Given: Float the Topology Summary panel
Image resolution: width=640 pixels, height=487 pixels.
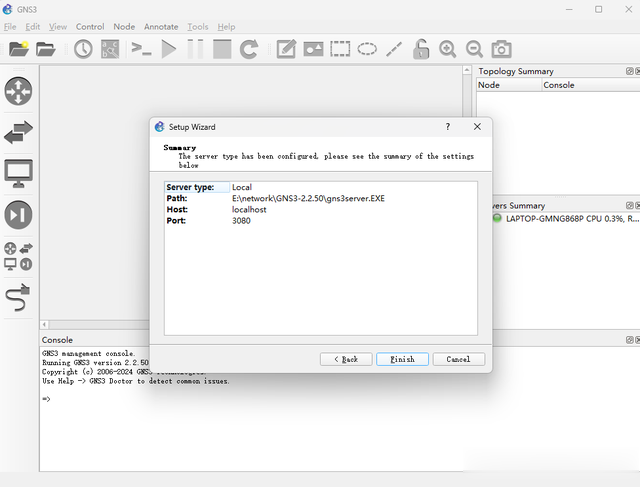Looking at the screenshot, I should (629, 71).
